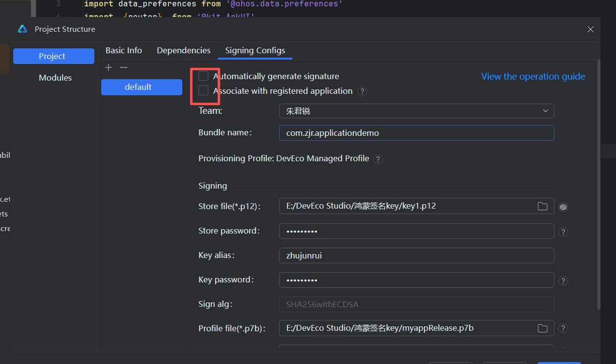Screen dimensions: 616x364
Task: Focus the Store password field
Action: (x=417, y=231)
